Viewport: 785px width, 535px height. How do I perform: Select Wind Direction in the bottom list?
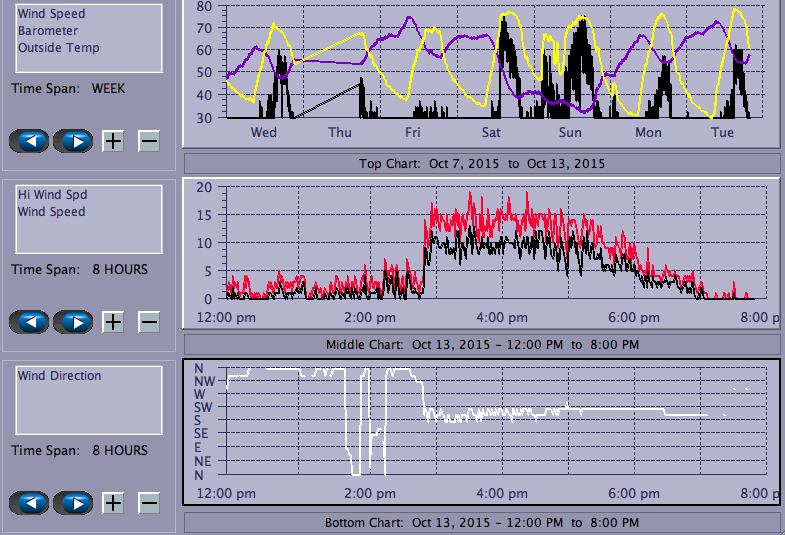59,376
